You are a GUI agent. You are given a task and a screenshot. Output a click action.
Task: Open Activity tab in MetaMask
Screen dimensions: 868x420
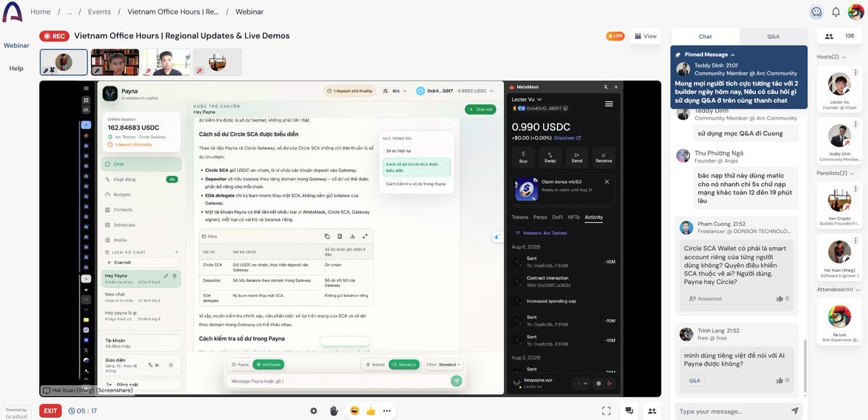click(x=594, y=217)
